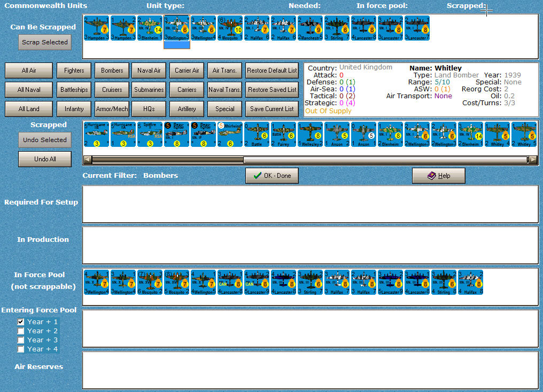Select the Whitley 2-4 scrapped counter
Image resolution: width=543 pixels, height=392 pixels.
click(497, 134)
